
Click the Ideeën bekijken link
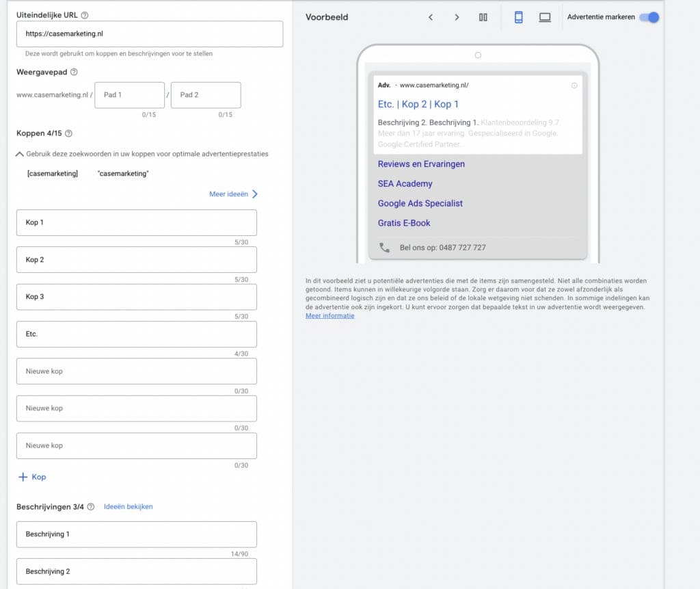tap(128, 507)
